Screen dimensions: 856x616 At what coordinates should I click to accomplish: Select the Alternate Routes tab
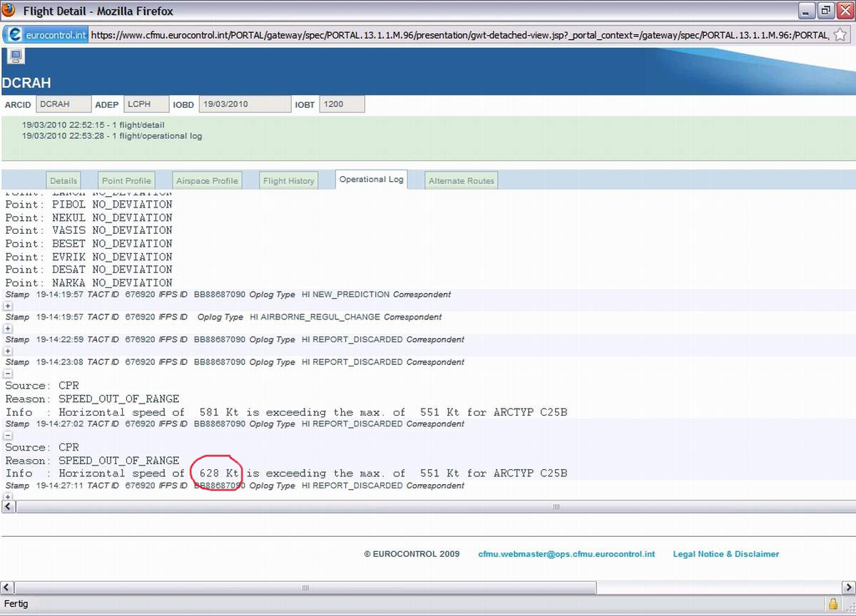point(461,181)
